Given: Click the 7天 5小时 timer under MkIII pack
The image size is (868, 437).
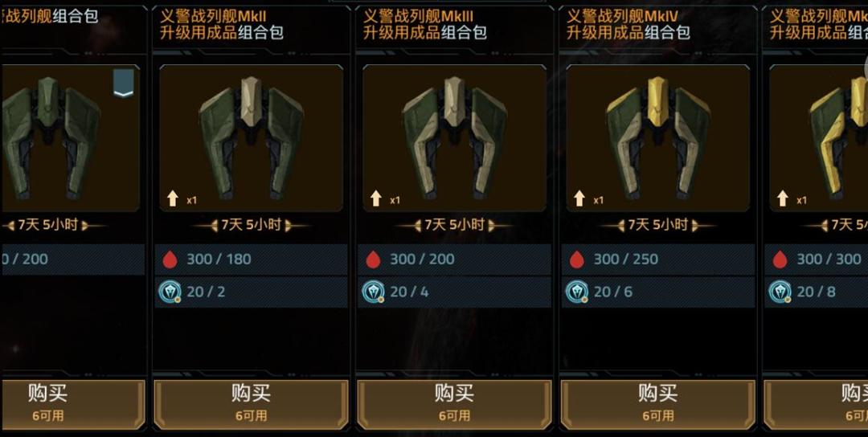Looking at the screenshot, I should click(454, 225).
